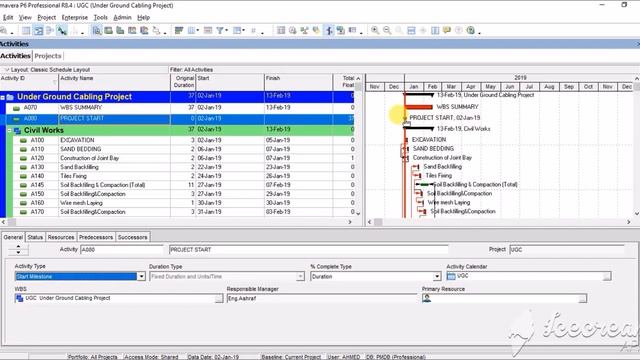Viewport: 640px width, 360px height.
Task: Click the Filter funnel icon
Action: point(220,31)
